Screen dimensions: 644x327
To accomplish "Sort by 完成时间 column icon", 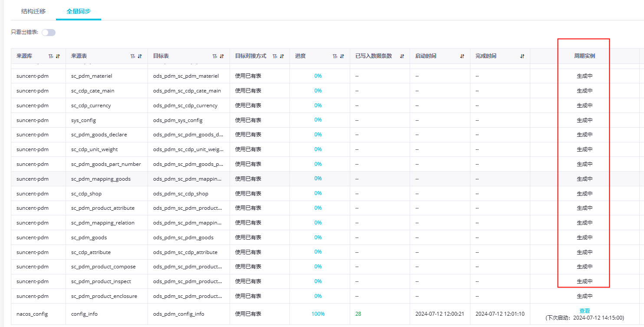I will coord(522,56).
